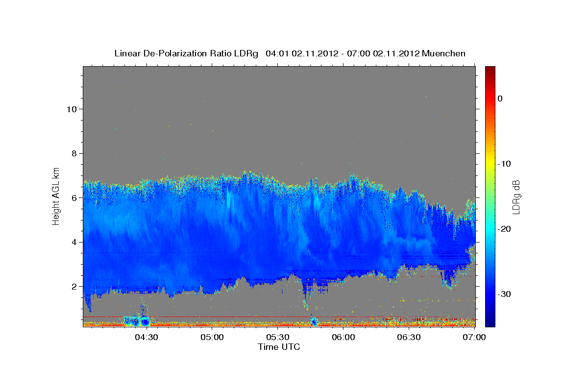Click the 06:00 time tick label
The width and height of the screenshot is (588, 392).
coord(343,337)
